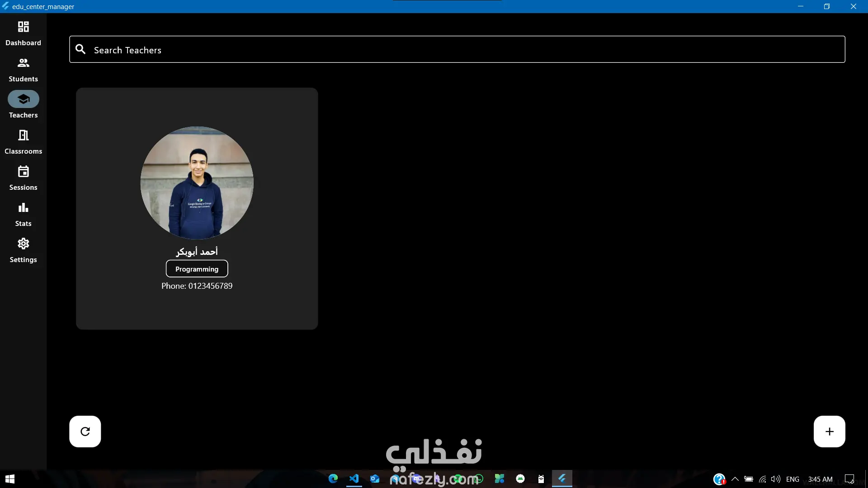Open the notification center
868x488 pixels.
(849, 479)
